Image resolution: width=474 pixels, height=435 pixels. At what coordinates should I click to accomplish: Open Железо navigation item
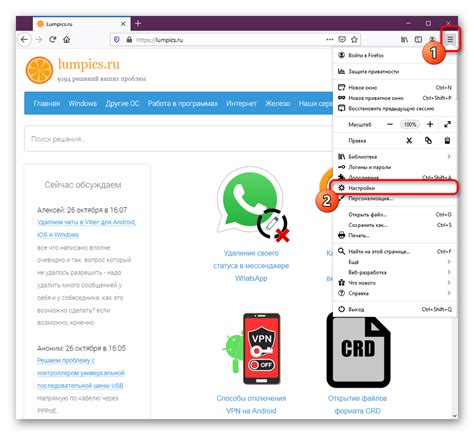pyautogui.click(x=278, y=104)
